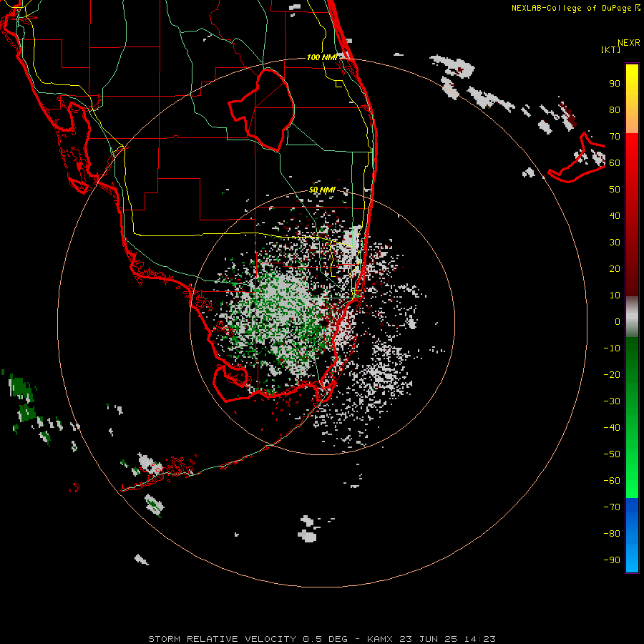Click the 40 value on the velocity scale
Image resolution: width=644 pixels, height=644 pixels.
click(x=615, y=215)
